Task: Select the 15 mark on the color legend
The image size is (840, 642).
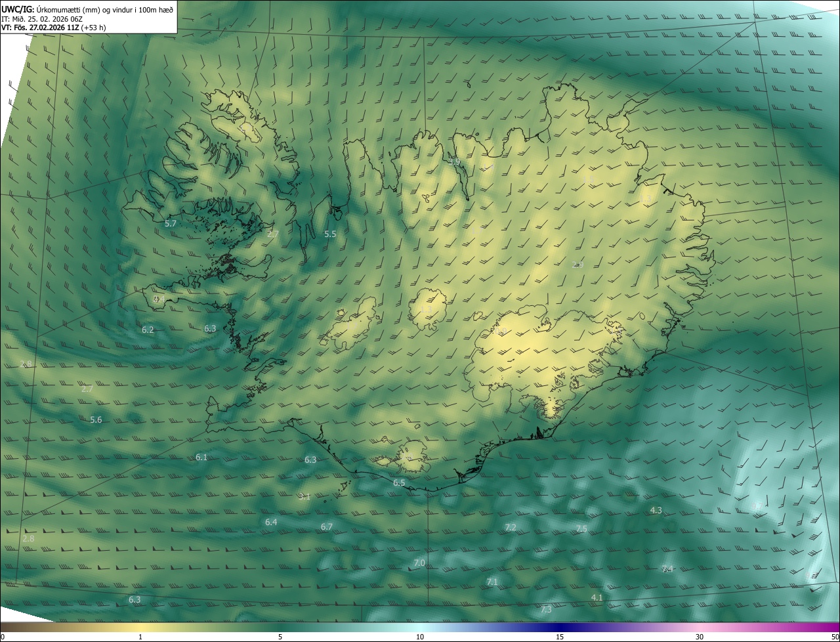Action: (x=560, y=637)
